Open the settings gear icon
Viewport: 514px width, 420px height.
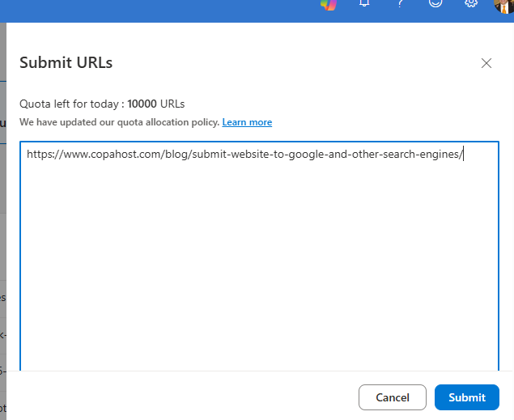point(471,3)
